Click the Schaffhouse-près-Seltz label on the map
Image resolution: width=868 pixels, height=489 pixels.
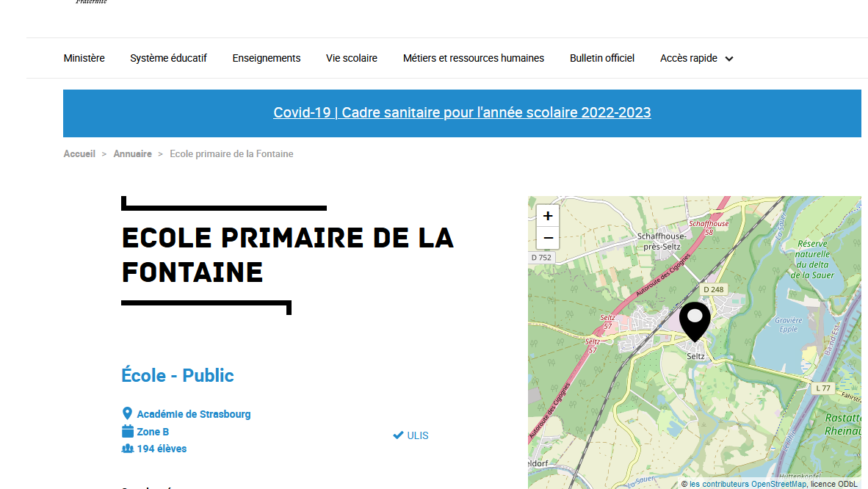[x=662, y=241]
